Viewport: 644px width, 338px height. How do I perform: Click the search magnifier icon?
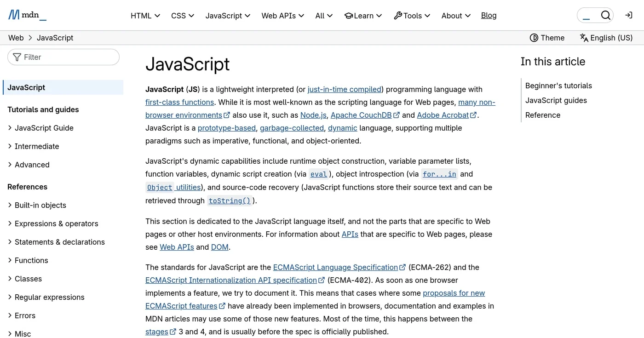click(x=606, y=15)
